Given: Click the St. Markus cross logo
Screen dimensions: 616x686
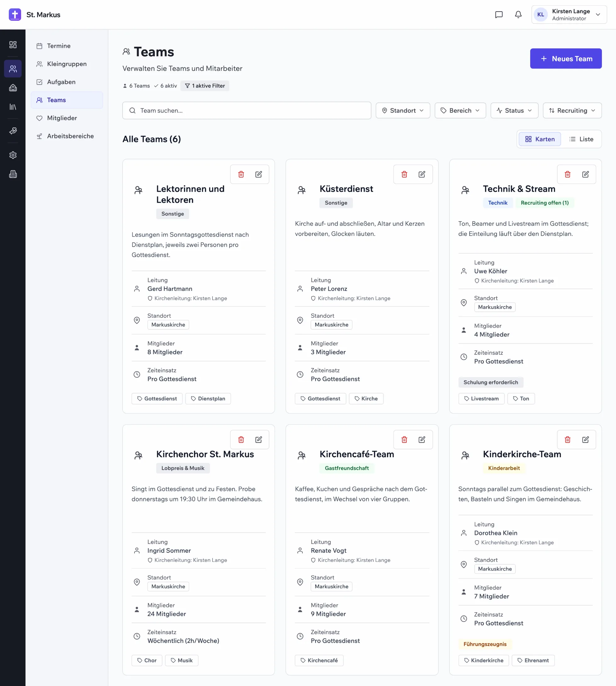Looking at the screenshot, I should (x=15, y=14).
